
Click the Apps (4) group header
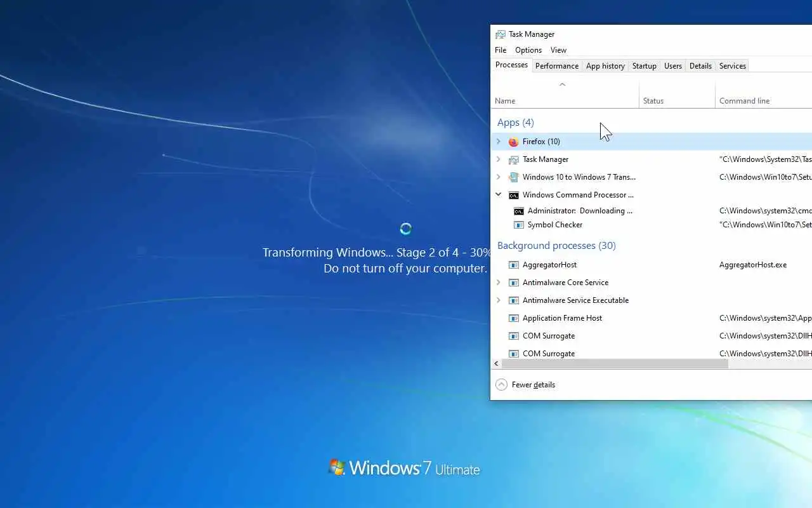tap(516, 123)
